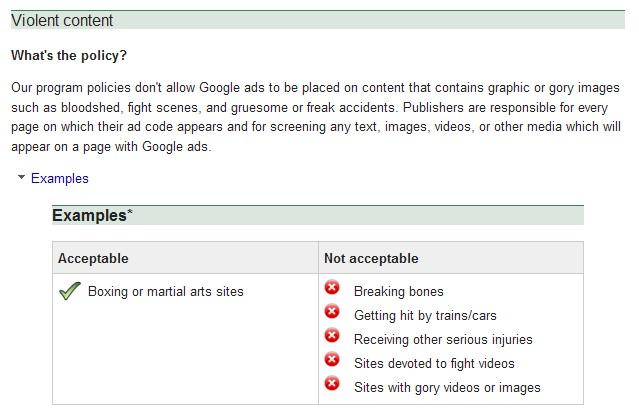The width and height of the screenshot is (639, 411).
Task: Click the Getting hit by trains/cars item
Action: click(425, 316)
